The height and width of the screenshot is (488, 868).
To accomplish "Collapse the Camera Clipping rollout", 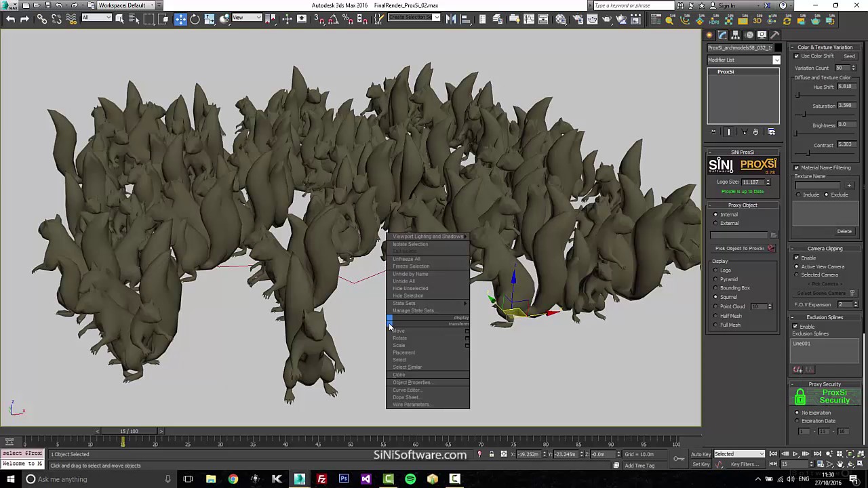I will coord(825,249).
